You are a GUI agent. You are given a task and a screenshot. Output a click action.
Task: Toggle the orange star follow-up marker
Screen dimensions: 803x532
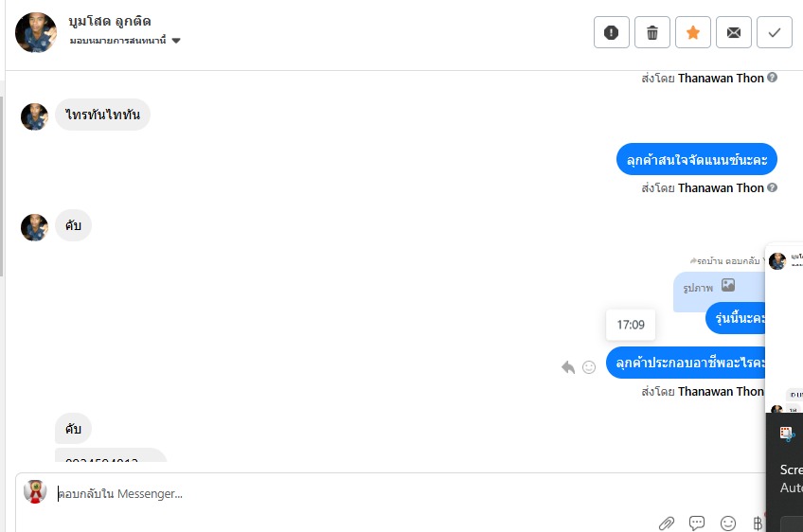(693, 32)
